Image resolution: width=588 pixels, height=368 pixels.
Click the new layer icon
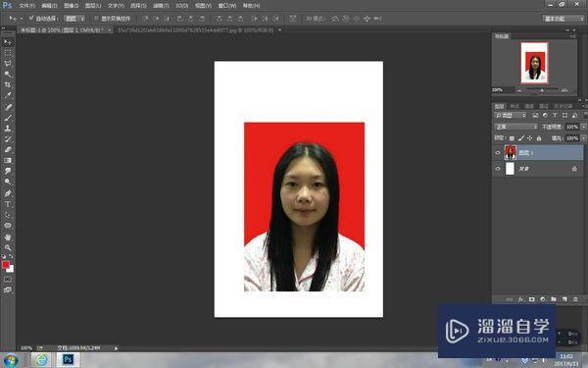tap(564, 299)
